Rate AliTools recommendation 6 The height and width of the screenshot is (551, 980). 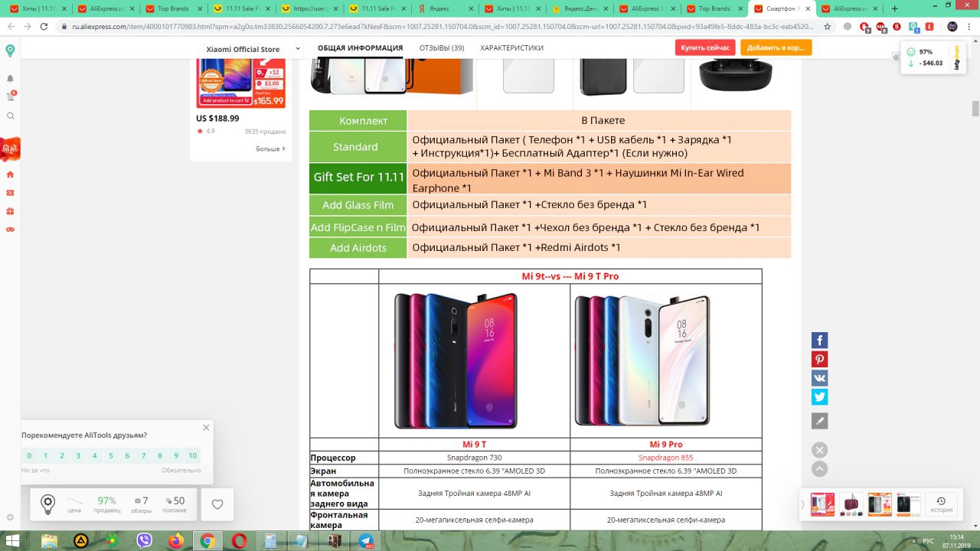point(127,455)
